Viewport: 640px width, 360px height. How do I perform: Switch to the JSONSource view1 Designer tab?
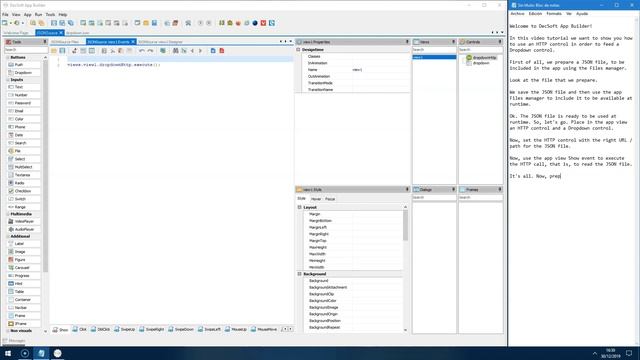[160, 42]
